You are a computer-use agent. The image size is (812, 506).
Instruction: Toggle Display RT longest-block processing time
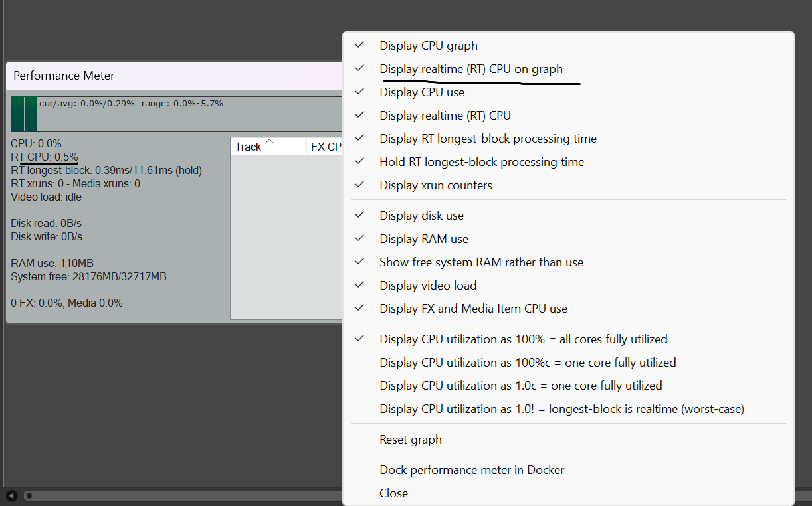488,139
